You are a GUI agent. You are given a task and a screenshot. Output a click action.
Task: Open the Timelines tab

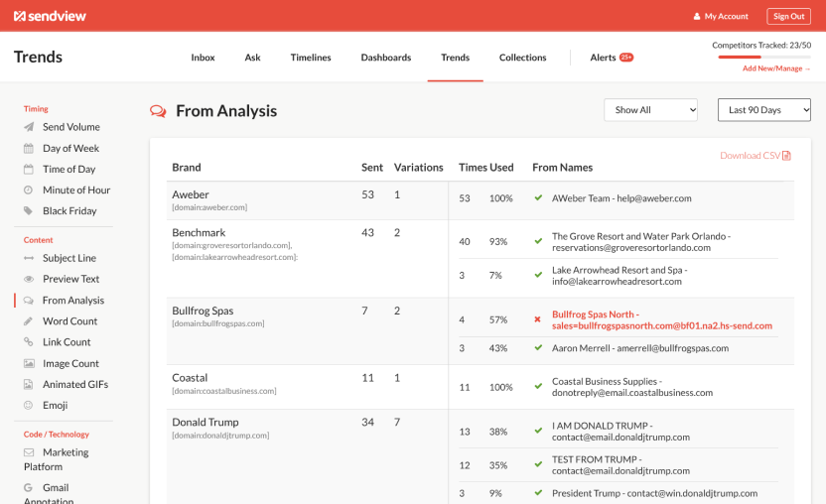[311, 58]
